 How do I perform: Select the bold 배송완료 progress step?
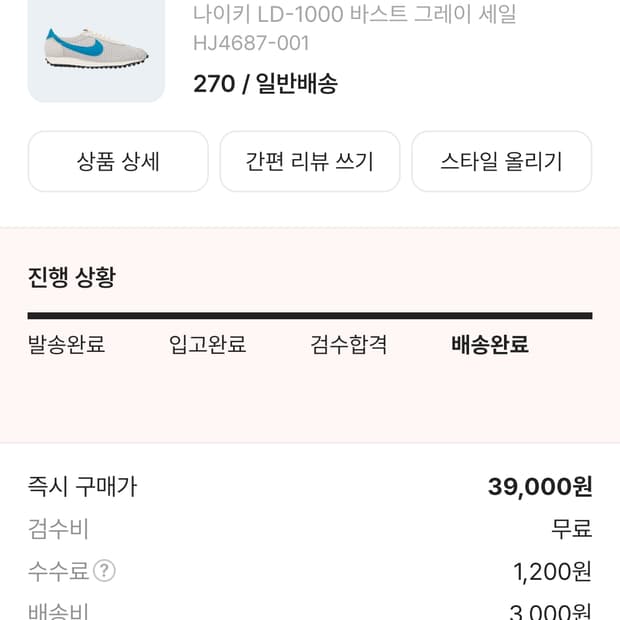pyautogui.click(x=490, y=345)
